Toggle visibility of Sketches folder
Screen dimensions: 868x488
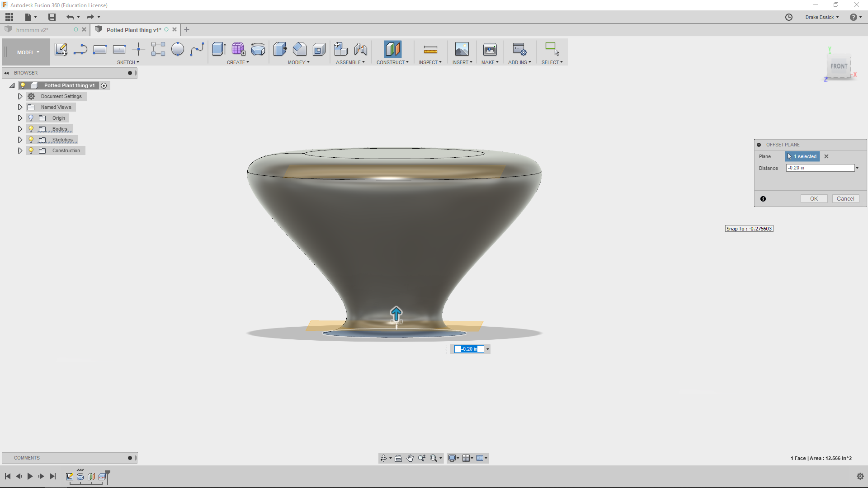click(x=30, y=140)
